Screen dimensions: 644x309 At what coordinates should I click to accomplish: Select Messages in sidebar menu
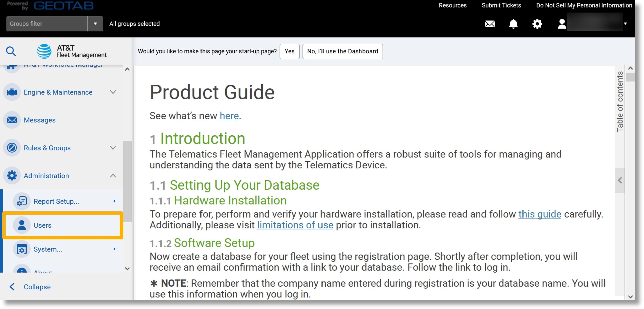39,120
